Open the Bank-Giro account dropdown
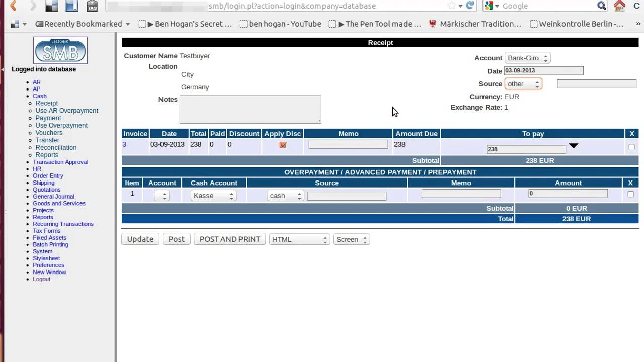 tap(527, 58)
